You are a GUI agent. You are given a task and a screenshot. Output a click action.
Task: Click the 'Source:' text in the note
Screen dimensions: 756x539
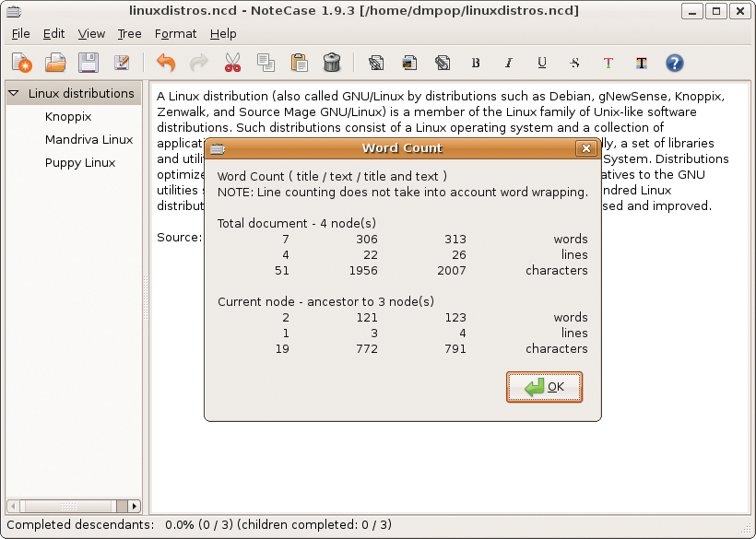click(179, 238)
